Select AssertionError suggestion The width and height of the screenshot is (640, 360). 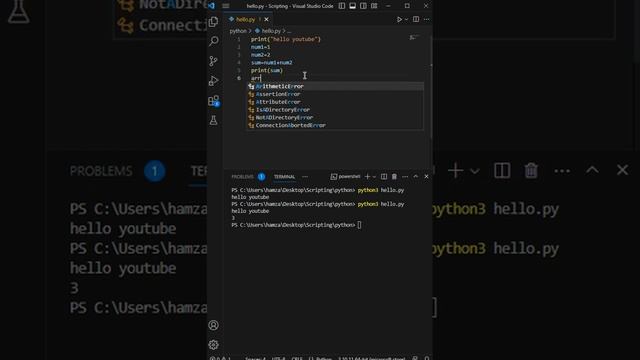pyautogui.click(x=336, y=94)
